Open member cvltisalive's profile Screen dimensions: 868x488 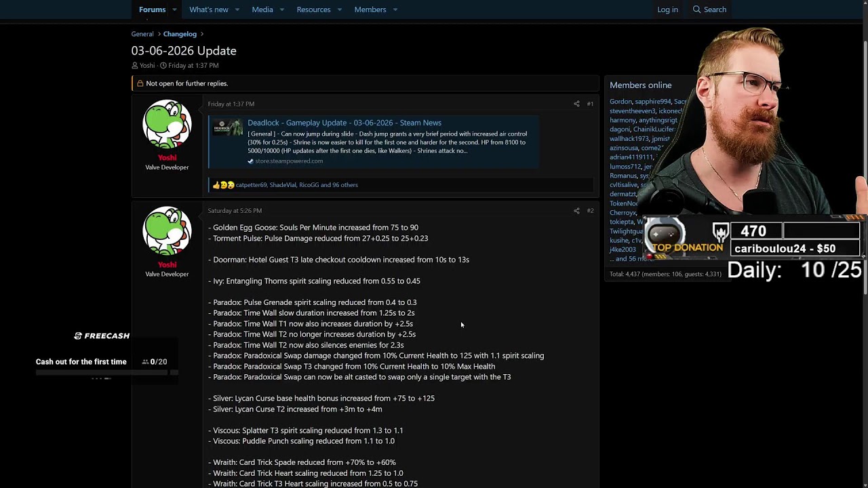point(624,185)
